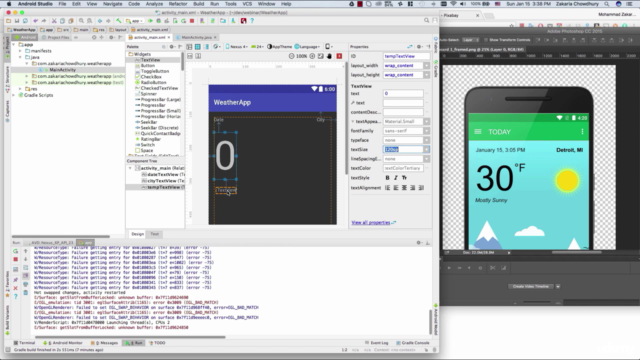The image size is (640, 360).
Task: Open app run configuration dropdown
Action: click(x=134, y=21)
